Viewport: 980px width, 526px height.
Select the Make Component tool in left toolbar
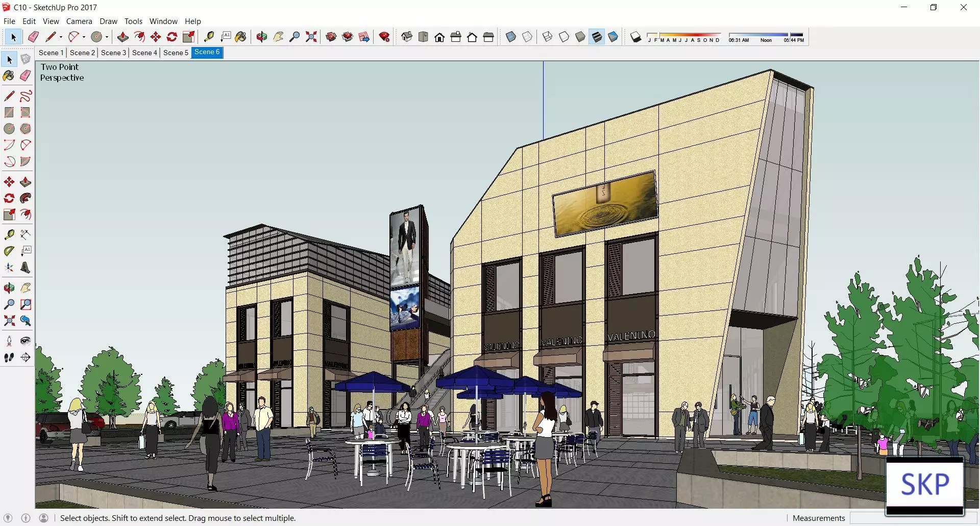(26, 59)
